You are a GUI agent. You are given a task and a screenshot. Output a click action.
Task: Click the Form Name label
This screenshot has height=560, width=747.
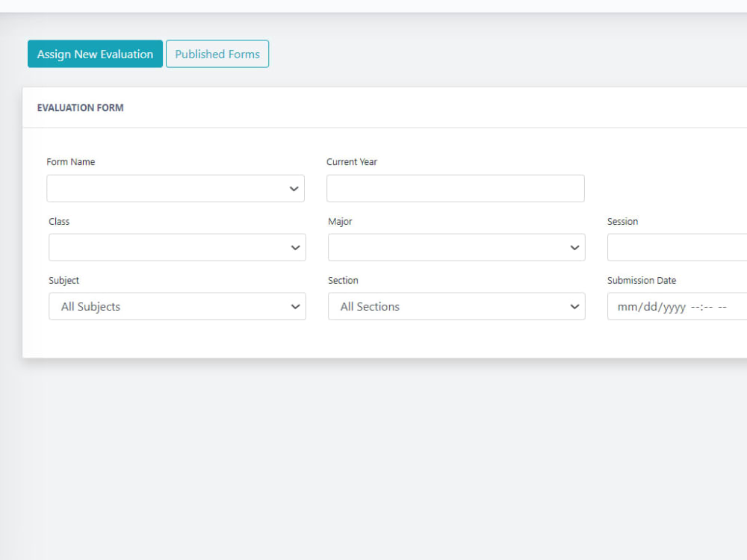[x=71, y=161]
